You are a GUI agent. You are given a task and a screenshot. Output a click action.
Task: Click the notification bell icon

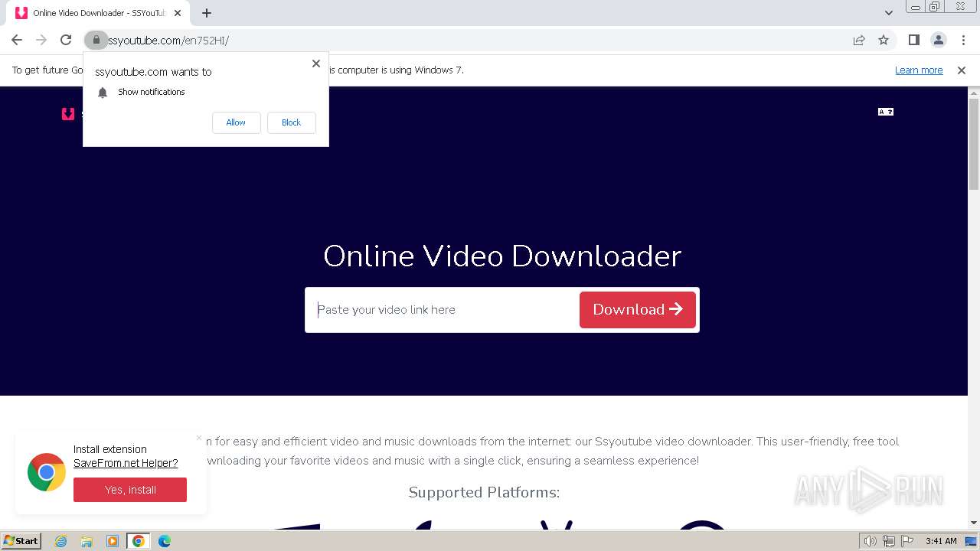[103, 93]
